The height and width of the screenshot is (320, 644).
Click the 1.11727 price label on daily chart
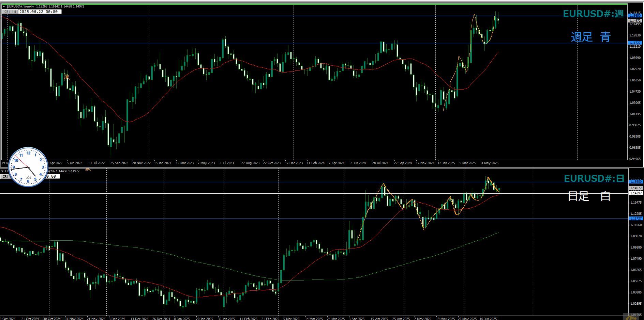[x=635, y=219]
